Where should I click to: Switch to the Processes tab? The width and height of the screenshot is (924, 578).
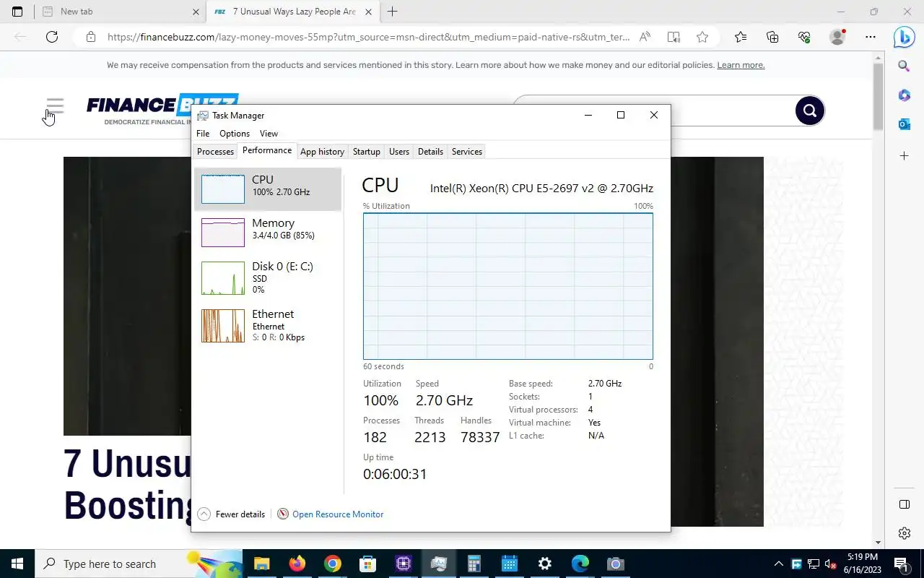pos(215,152)
